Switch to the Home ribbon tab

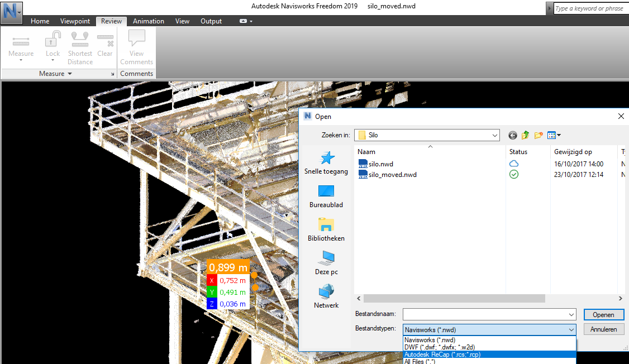point(40,21)
